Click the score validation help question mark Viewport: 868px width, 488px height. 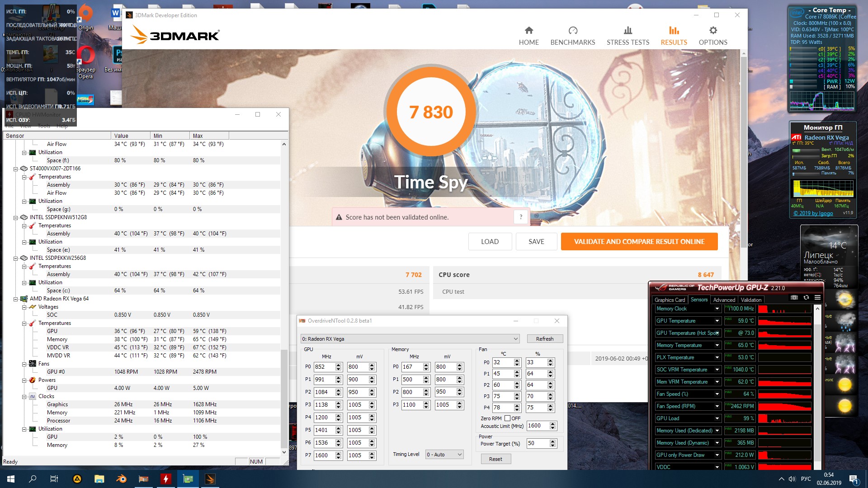pyautogui.click(x=521, y=217)
